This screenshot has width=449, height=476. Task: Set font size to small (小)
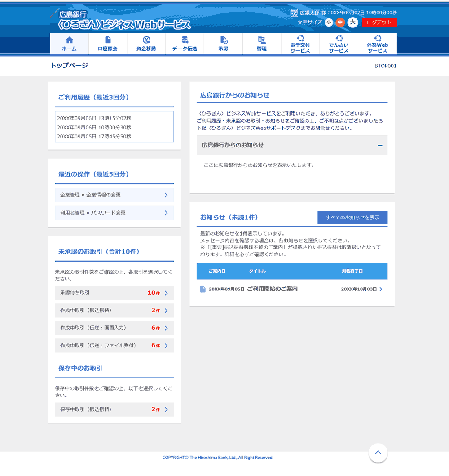(329, 22)
